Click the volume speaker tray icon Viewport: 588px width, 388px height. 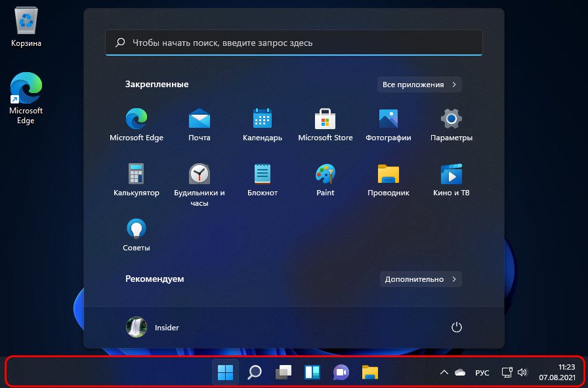(x=522, y=372)
